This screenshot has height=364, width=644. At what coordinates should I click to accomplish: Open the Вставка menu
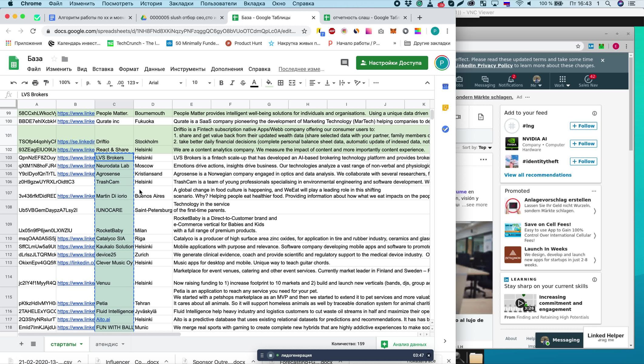point(103,69)
